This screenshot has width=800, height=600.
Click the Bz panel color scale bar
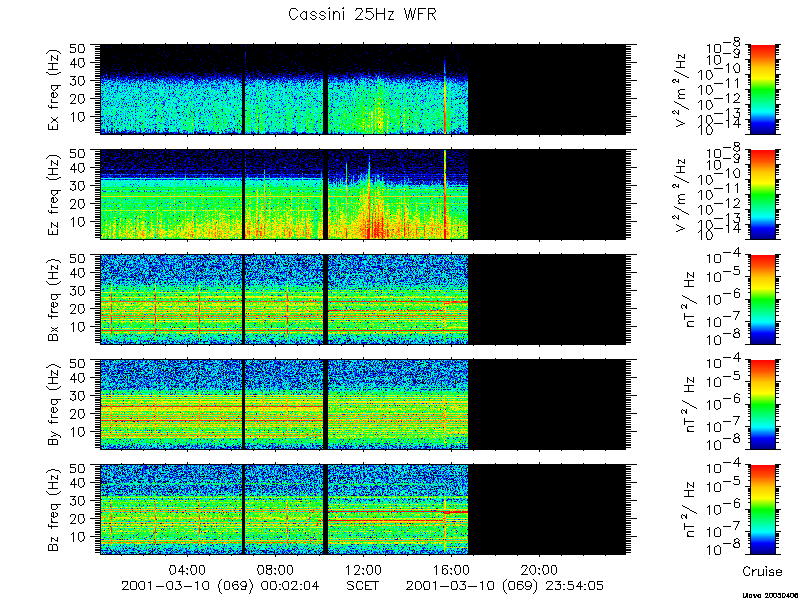[x=763, y=510]
